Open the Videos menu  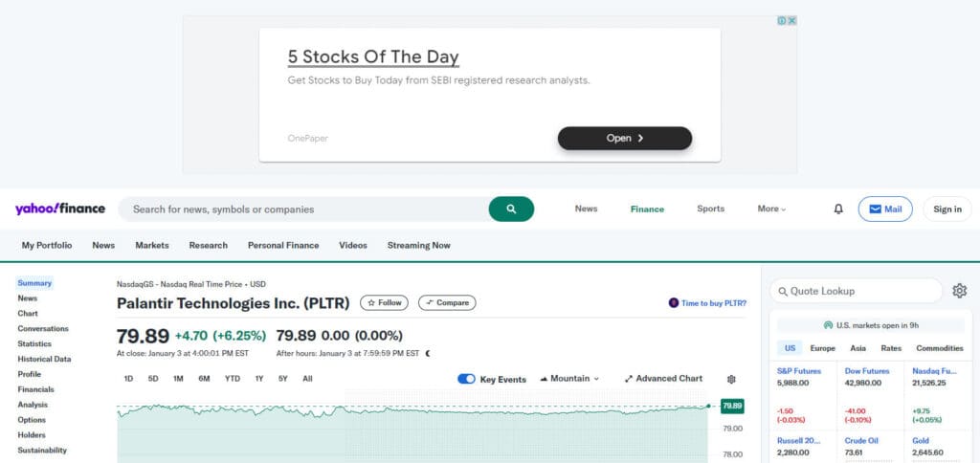tap(353, 246)
